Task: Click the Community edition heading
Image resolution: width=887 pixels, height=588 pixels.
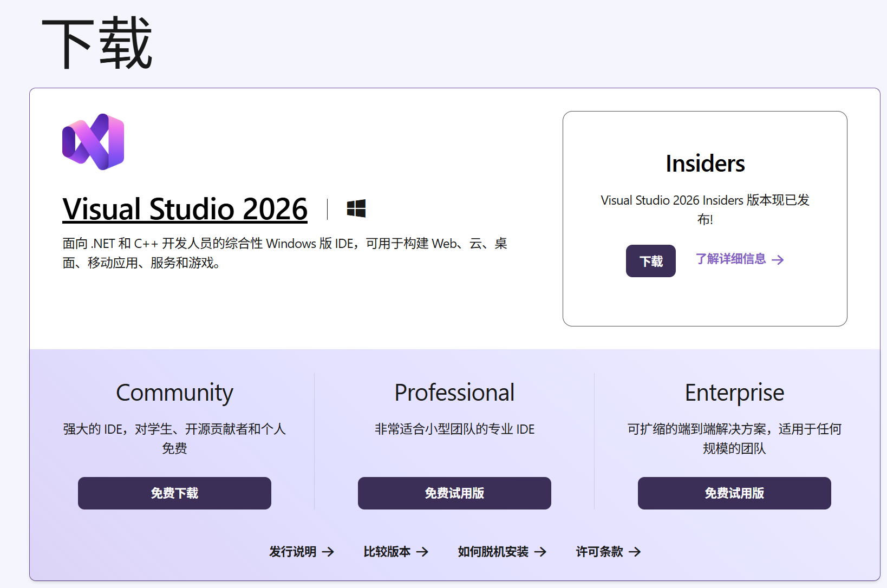Action: pos(174,393)
